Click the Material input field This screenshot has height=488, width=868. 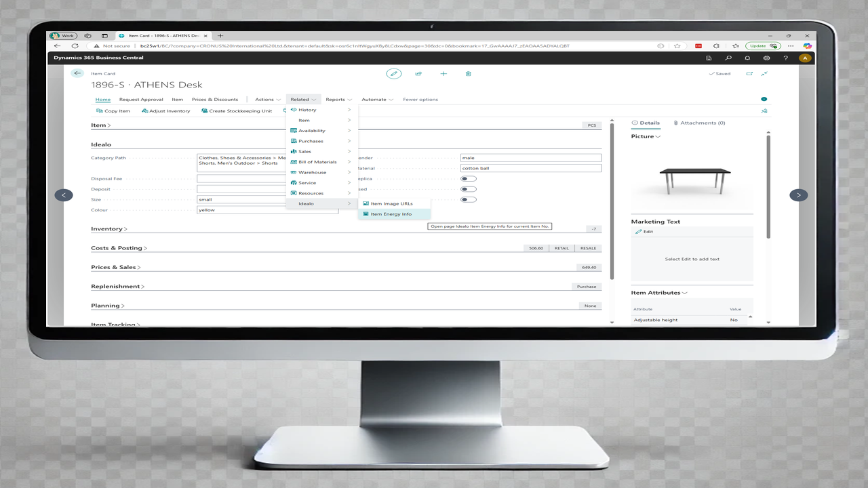(530, 168)
